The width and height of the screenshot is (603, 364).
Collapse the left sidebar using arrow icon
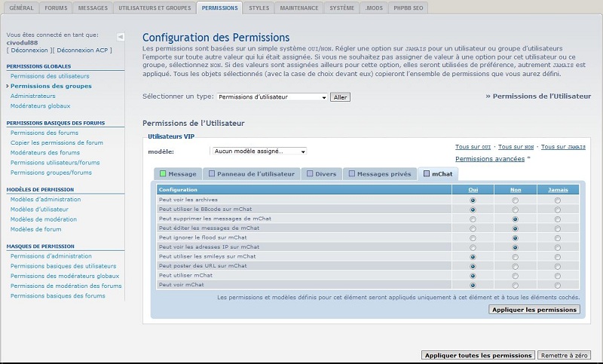[x=121, y=36]
